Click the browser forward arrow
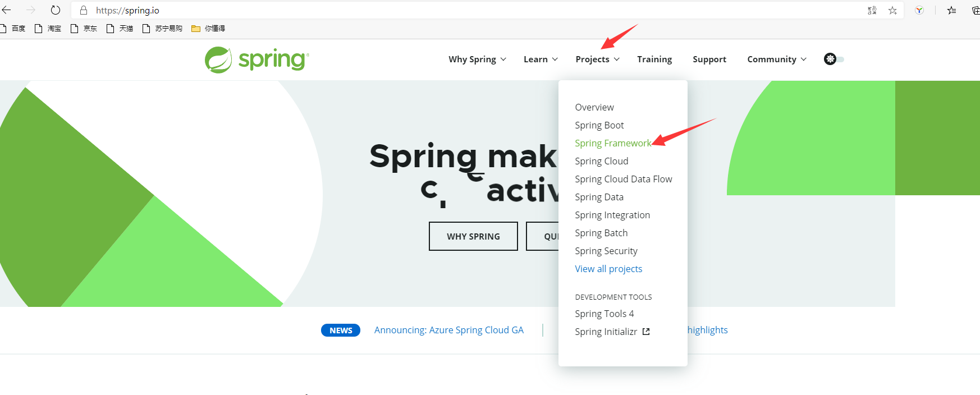The height and width of the screenshot is (395, 980). [x=31, y=10]
